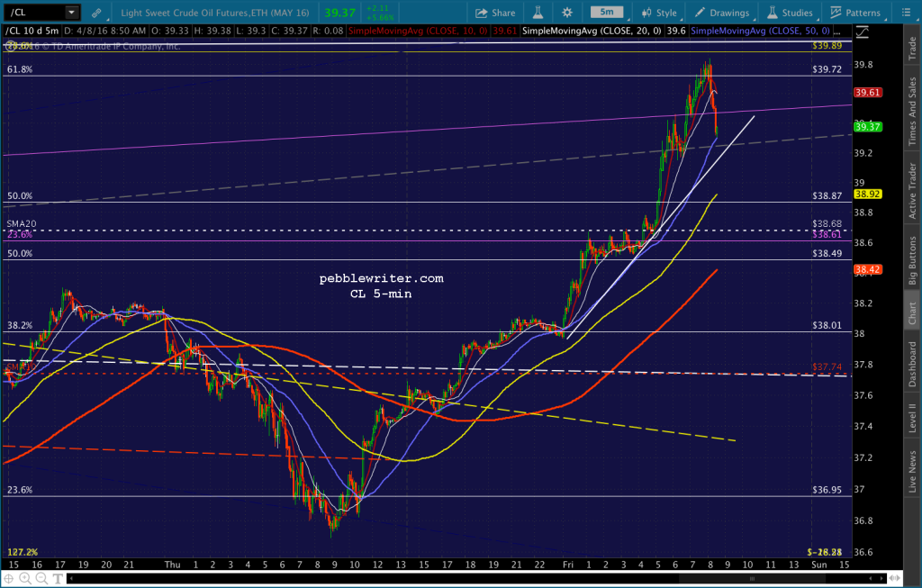Open the Drawings pencil menu
Viewport: 922px width, 588px height.
(722, 13)
